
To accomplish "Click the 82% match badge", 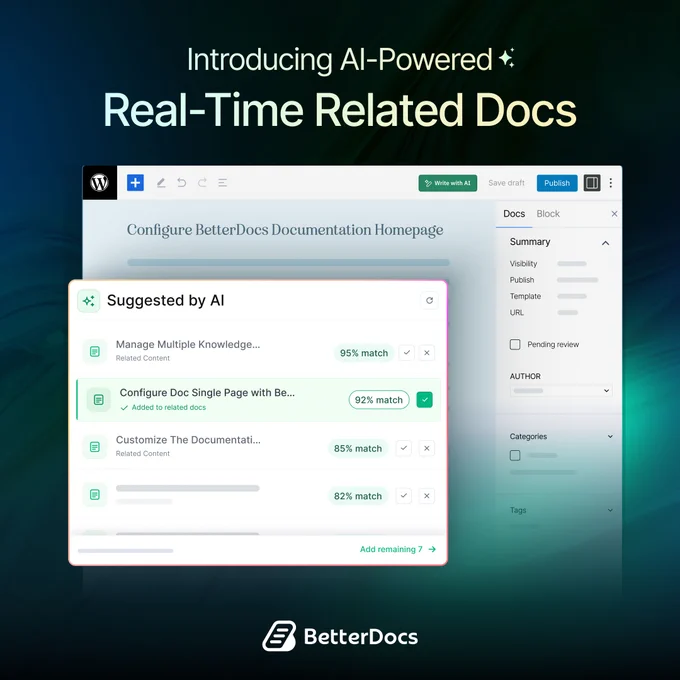I will (x=358, y=496).
